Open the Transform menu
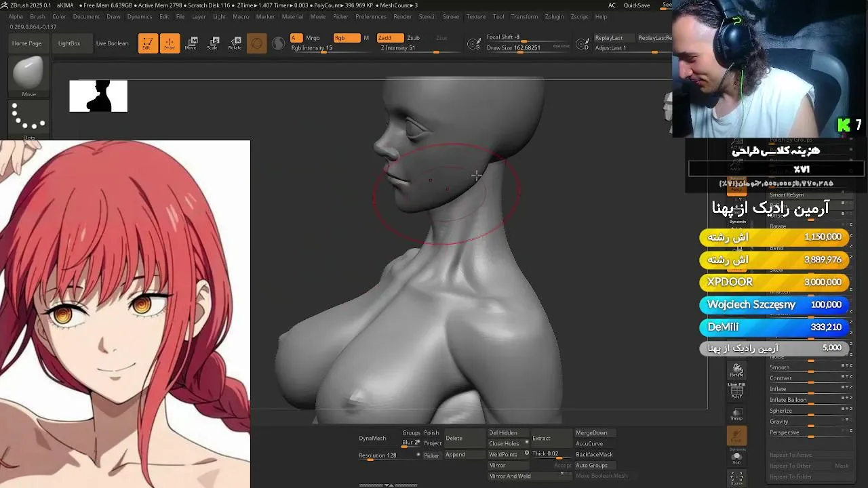This screenshot has height=488, width=868. [x=524, y=16]
